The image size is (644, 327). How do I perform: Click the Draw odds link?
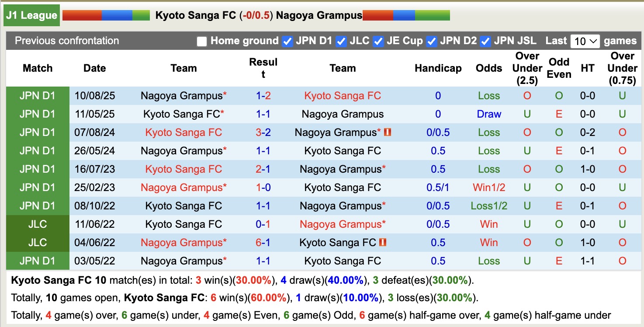(x=488, y=114)
